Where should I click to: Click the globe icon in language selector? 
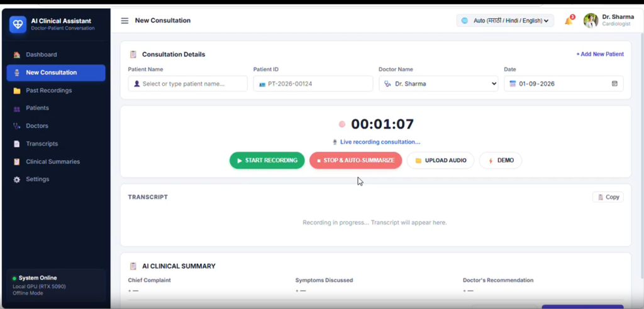click(465, 21)
